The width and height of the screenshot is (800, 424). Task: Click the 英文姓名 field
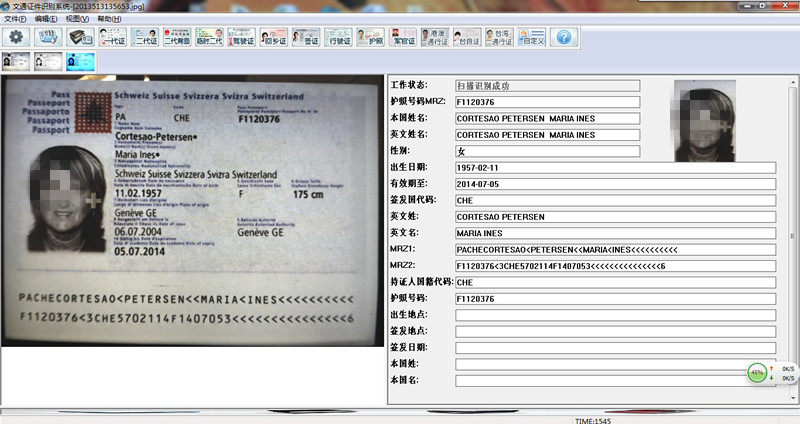pyautogui.click(x=547, y=135)
